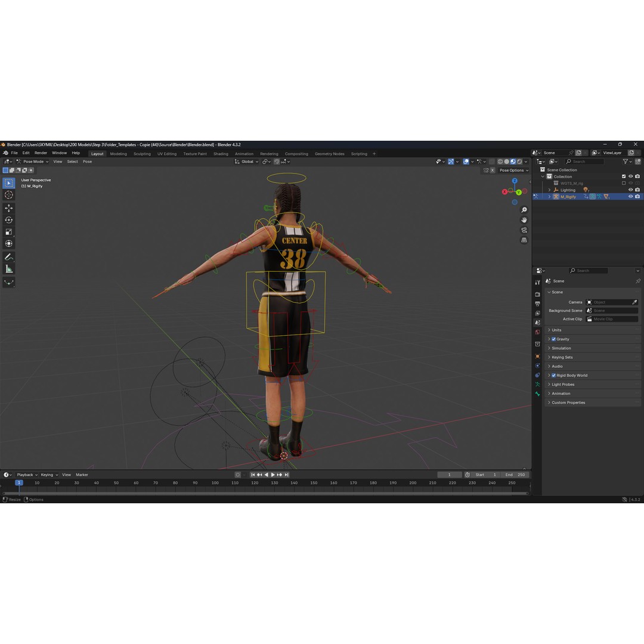The width and height of the screenshot is (644, 644).
Task: Open the File menu
Action: (14, 153)
